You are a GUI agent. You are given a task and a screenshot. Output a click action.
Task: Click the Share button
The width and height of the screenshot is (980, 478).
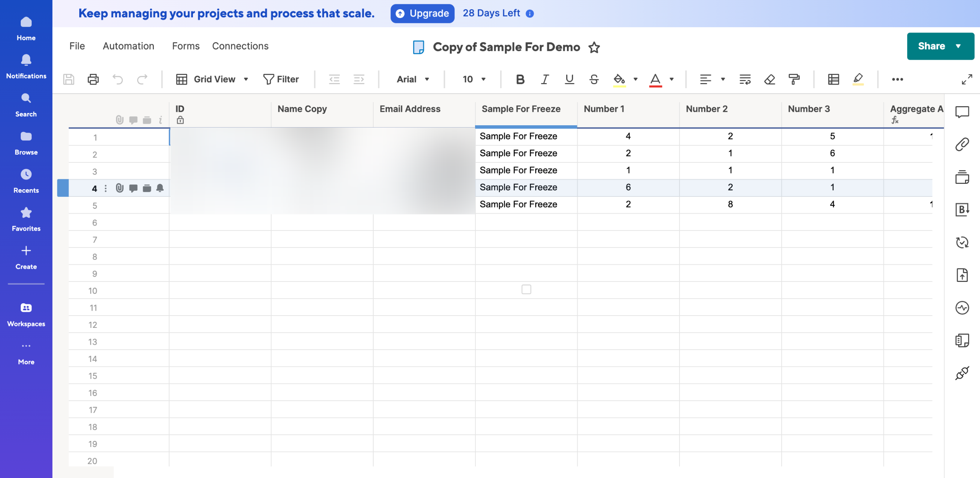click(x=931, y=46)
